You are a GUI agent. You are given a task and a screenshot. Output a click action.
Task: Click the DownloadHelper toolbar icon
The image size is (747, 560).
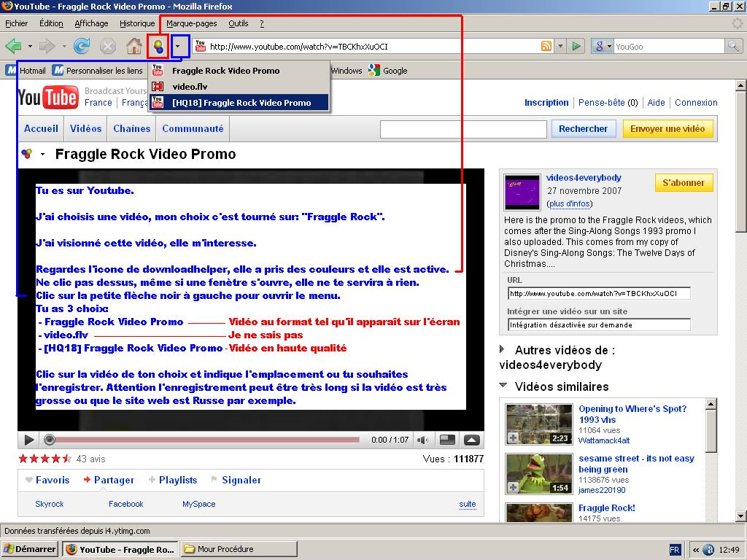coord(158,47)
